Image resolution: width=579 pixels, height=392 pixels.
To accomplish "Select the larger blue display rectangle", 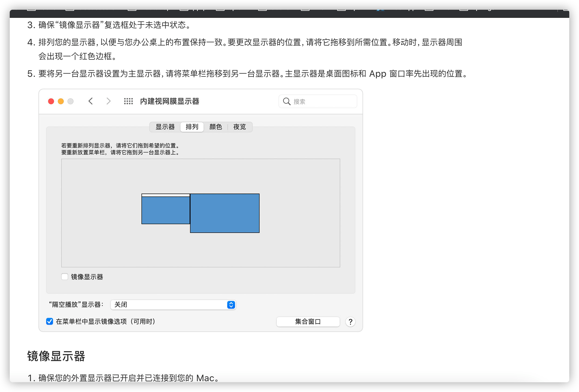I will tap(225, 213).
